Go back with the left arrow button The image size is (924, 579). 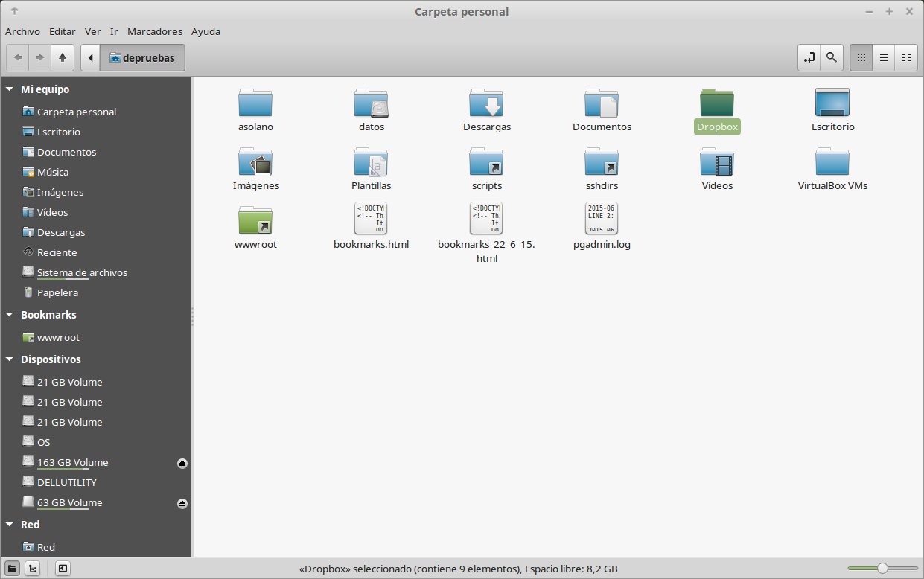18,57
